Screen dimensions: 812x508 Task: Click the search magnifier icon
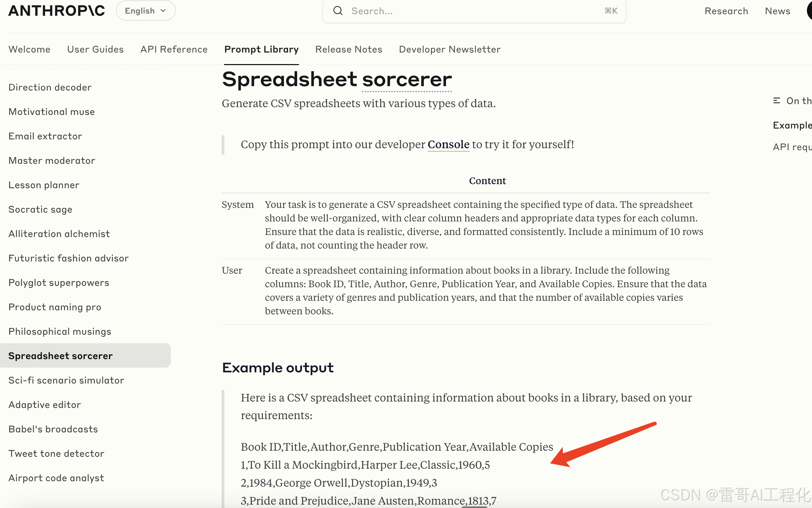pos(338,11)
